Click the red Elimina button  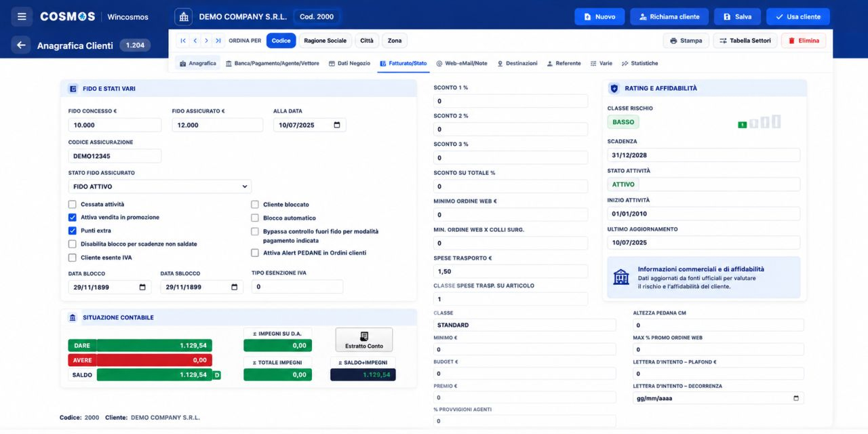pyautogui.click(x=804, y=41)
